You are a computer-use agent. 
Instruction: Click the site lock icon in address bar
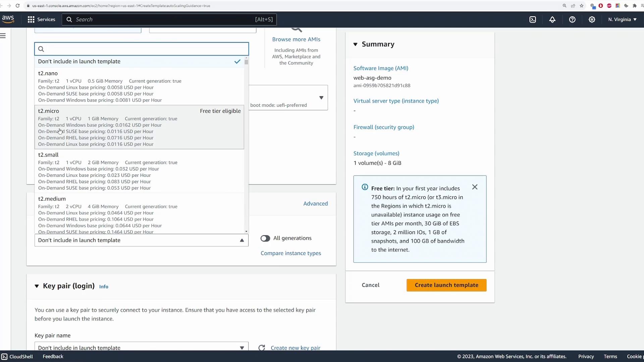pyautogui.click(x=28, y=6)
